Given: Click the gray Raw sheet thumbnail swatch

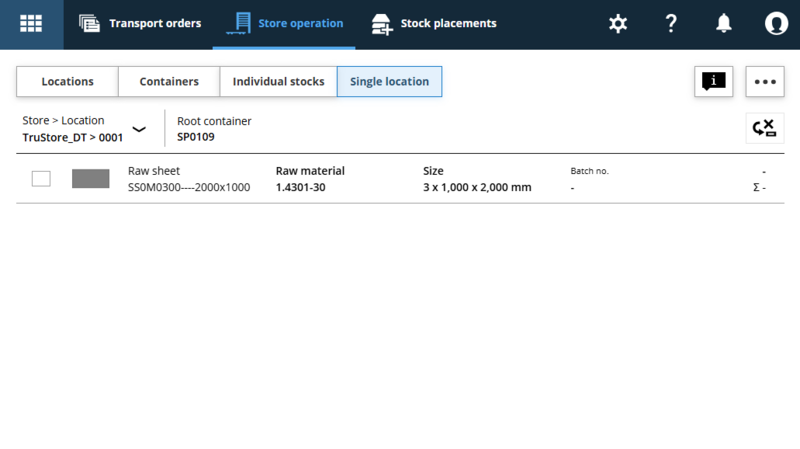Looking at the screenshot, I should (91, 179).
